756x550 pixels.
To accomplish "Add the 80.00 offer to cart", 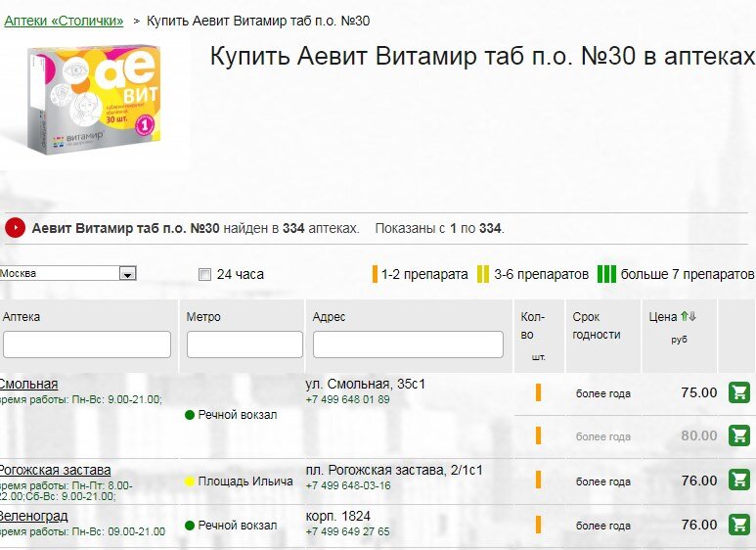I will 739,435.
